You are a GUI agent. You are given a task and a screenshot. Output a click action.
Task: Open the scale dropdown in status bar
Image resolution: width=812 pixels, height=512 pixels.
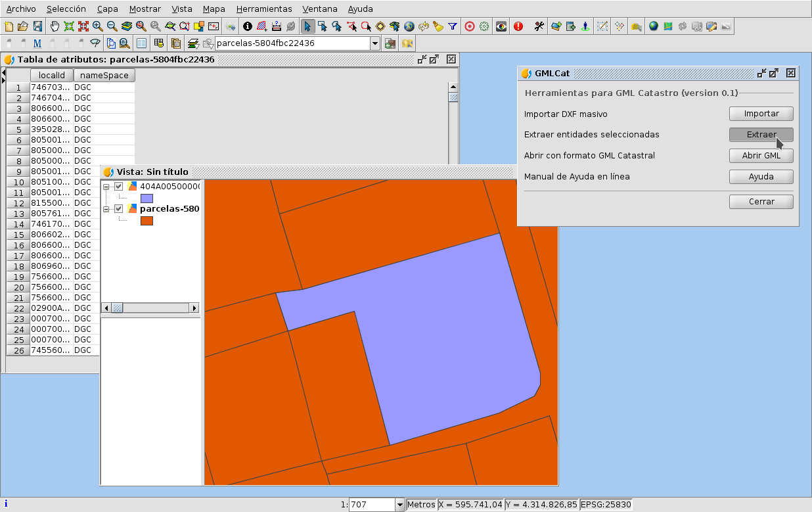[x=399, y=505]
